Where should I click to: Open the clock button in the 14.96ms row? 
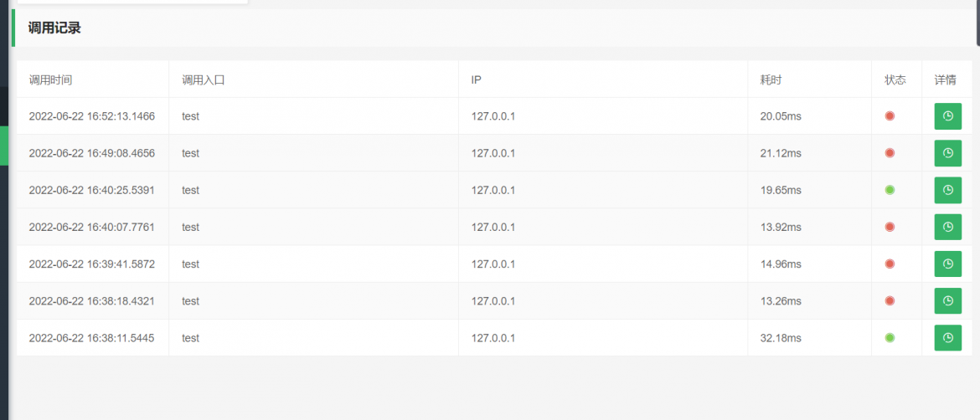[x=947, y=264]
